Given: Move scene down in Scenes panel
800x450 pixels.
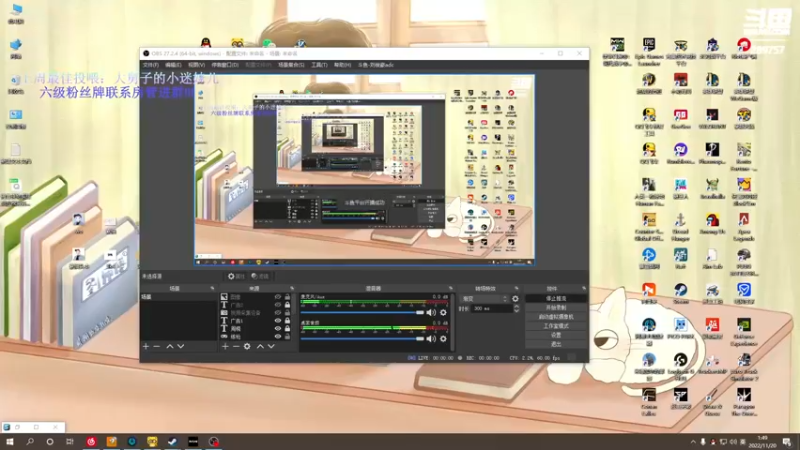Looking at the screenshot, I should pos(181,346).
